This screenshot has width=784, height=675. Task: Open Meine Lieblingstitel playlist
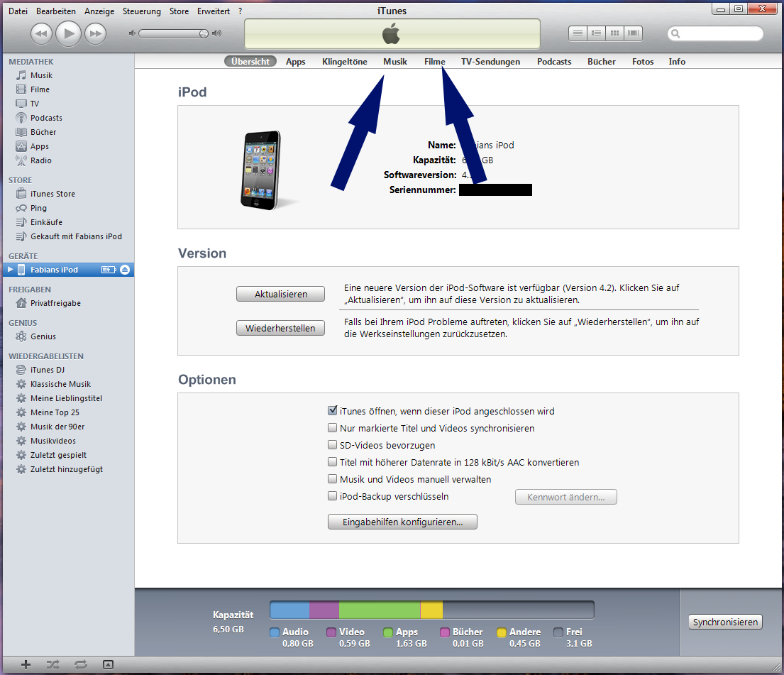tap(67, 398)
